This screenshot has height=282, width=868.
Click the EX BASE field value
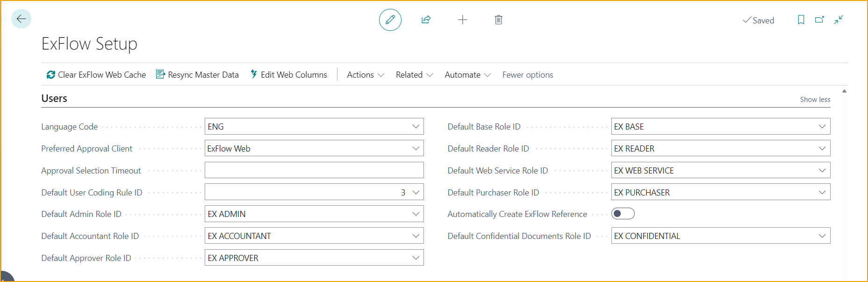629,127
